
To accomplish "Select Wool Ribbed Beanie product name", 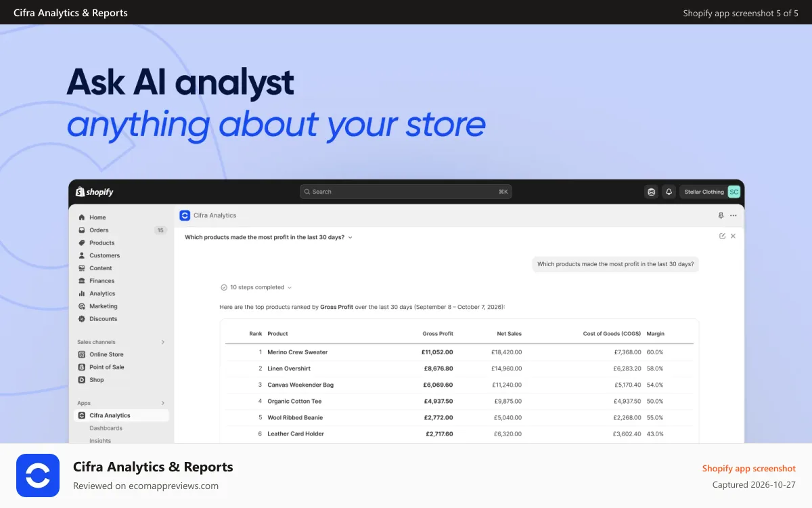I will [295, 417].
